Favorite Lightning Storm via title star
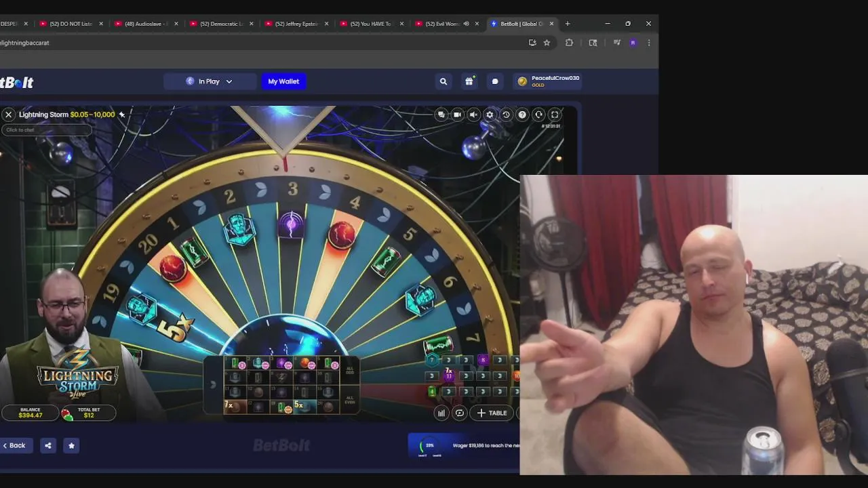868x488 pixels. pyautogui.click(x=122, y=115)
